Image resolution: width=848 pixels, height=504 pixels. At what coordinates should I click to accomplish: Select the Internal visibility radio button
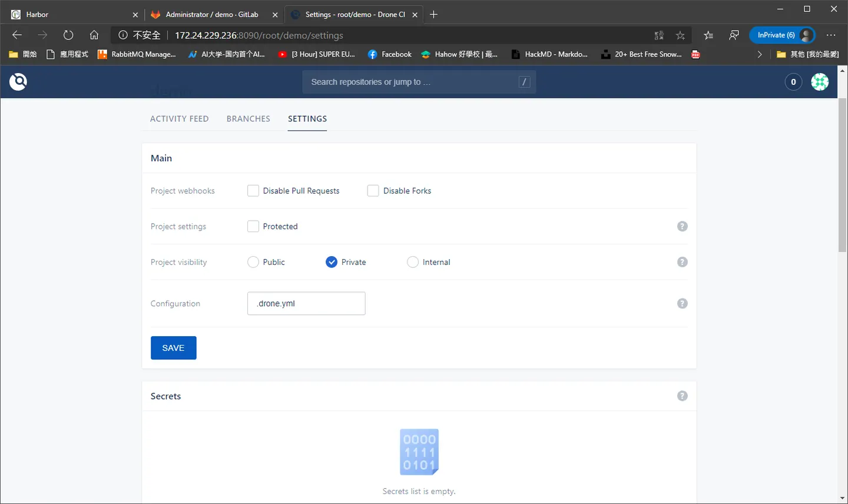pyautogui.click(x=413, y=262)
